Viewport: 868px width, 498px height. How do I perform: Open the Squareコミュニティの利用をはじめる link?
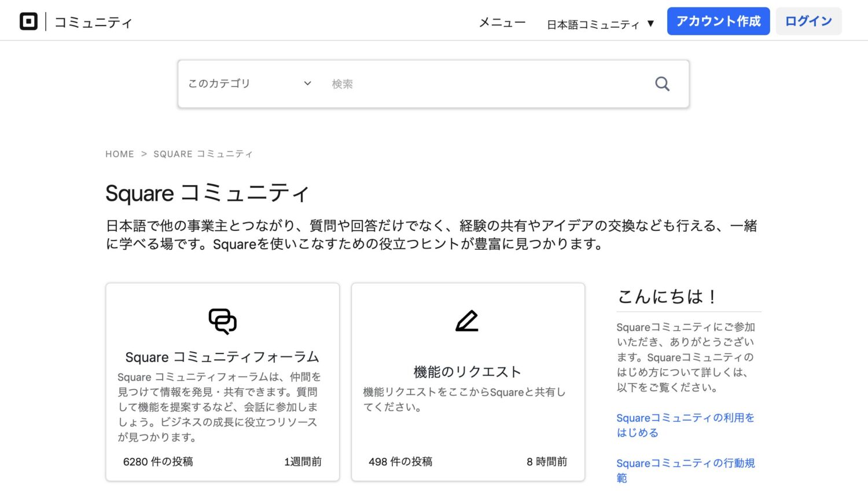click(685, 425)
